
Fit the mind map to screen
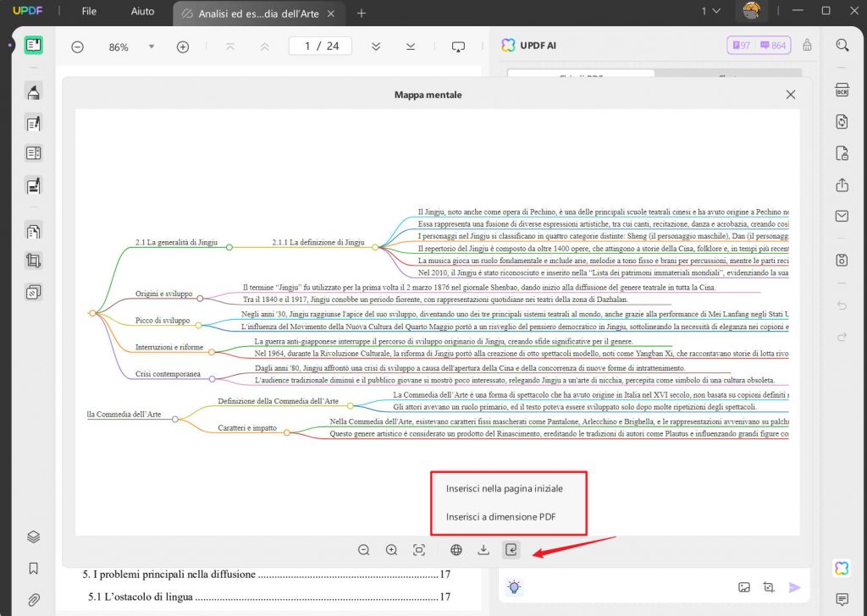click(419, 549)
